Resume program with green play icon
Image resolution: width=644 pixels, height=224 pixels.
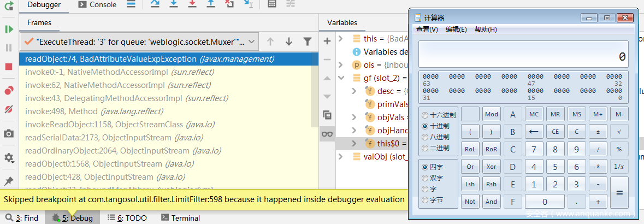point(9,29)
